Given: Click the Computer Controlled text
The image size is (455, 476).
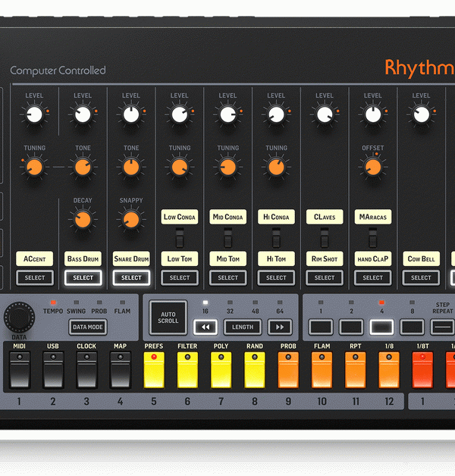Looking at the screenshot, I should [58, 70].
